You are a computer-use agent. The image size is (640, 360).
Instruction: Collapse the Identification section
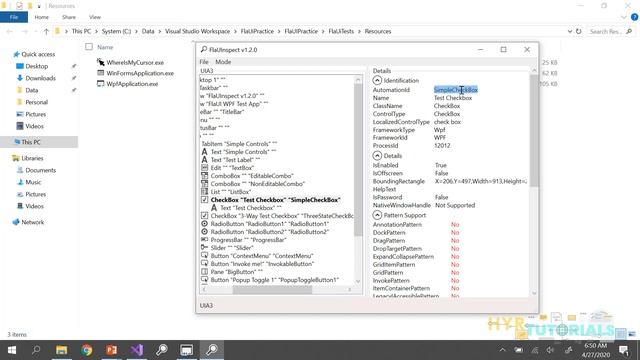pos(377,80)
